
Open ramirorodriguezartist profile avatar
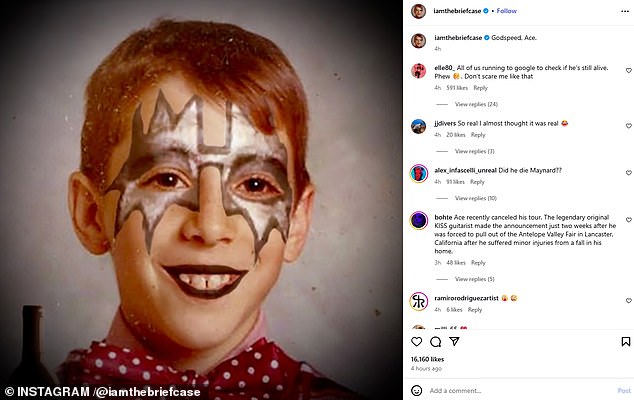click(x=419, y=300)
